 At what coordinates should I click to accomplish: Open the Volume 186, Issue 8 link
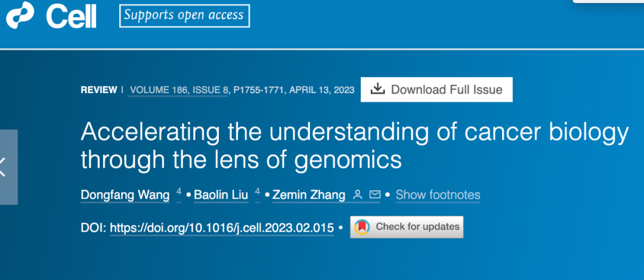click(x=179, y=90)
